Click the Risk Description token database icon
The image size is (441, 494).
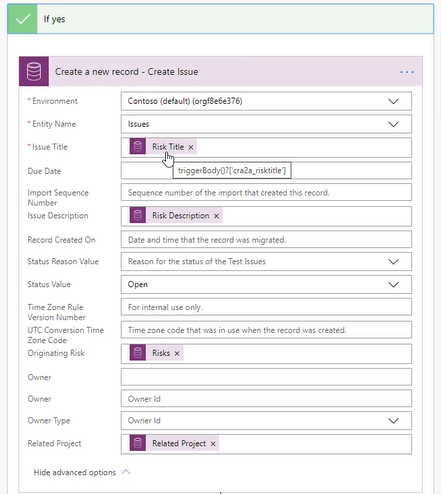point(138,215)
